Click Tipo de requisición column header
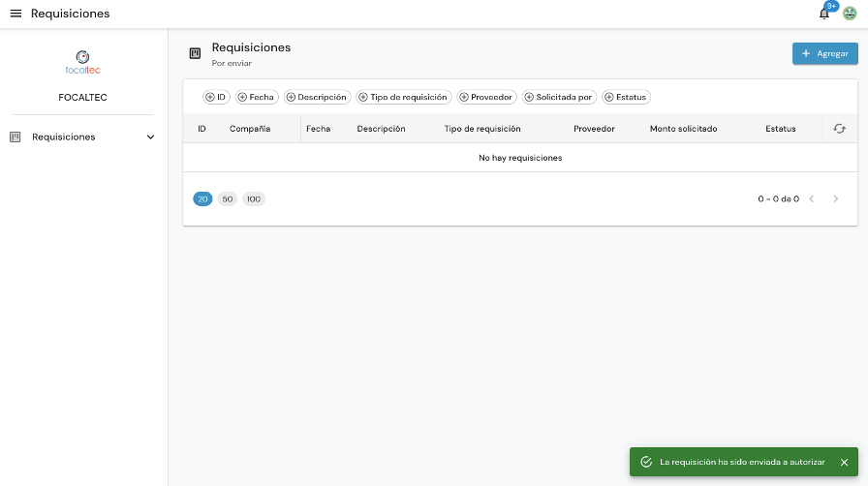The image size is (868, 486). click(x=482, y=129)
